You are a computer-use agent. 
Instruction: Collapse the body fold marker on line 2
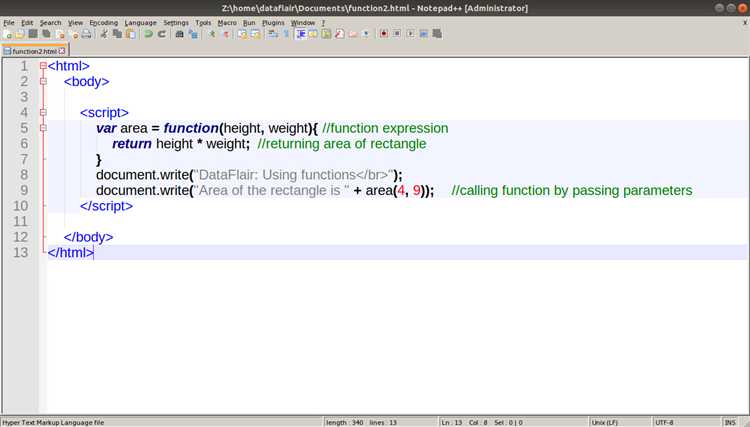[43, 81]
